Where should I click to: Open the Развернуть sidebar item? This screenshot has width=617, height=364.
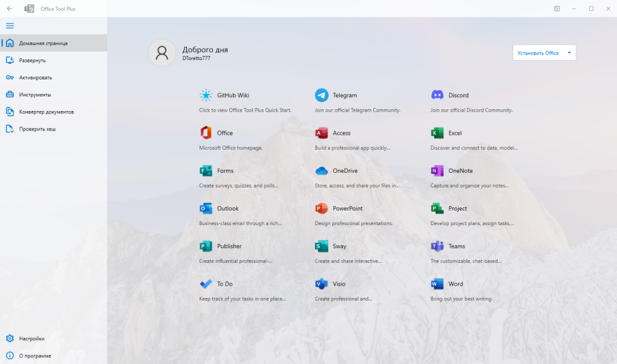point(53,60)
